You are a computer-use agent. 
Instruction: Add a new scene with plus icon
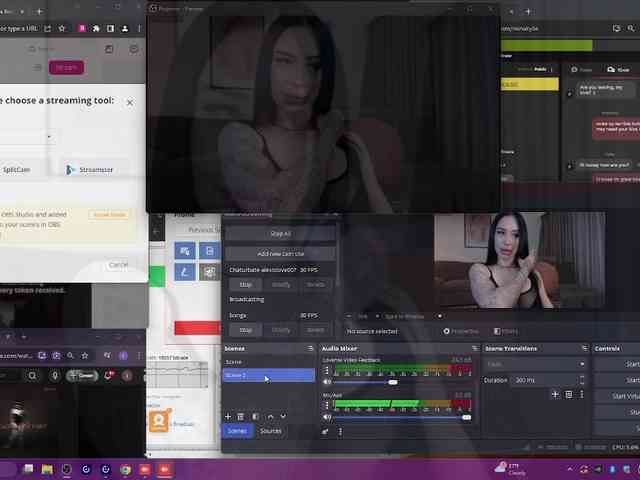pos(228,416)
